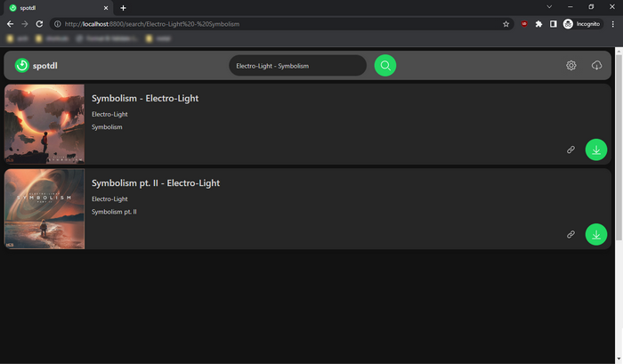Image resolution: width=623 pixels, height=364 pixels.
Task: Click artist Electro-Light under first result
Action: tap(109, 115)
